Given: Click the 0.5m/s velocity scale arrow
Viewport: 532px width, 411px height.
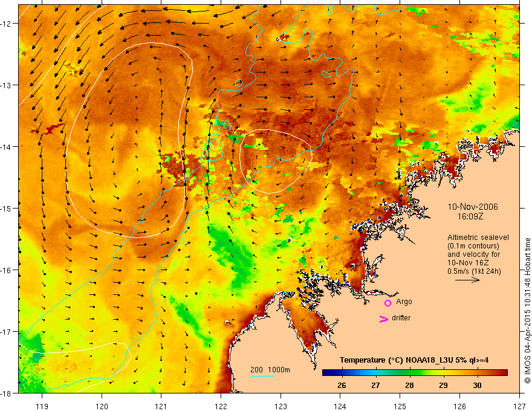Looking at the screenshot, I should (x=467, y=280).
